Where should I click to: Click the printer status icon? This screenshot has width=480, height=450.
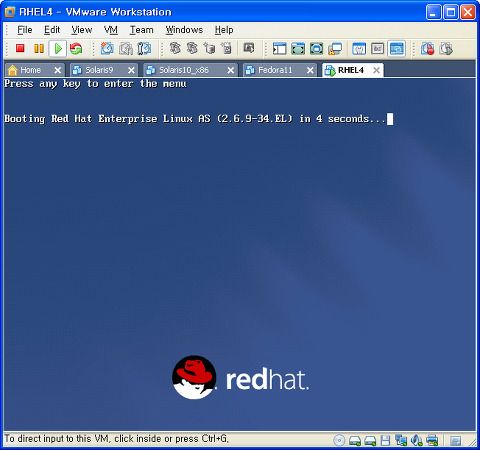pos(432,440)
